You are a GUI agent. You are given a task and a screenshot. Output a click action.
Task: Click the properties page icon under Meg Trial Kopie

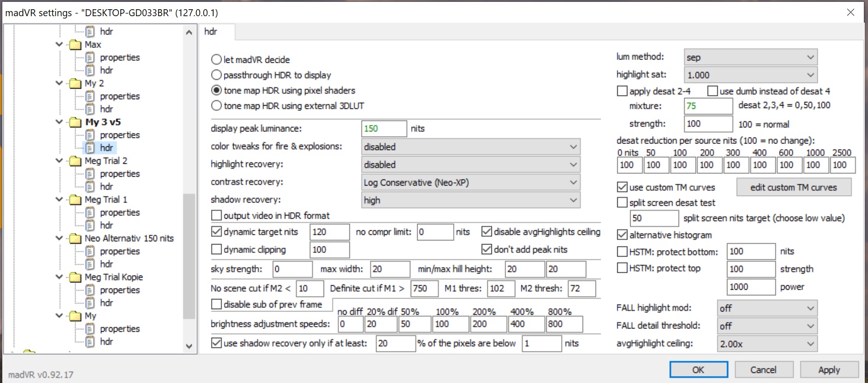(90, 290)
